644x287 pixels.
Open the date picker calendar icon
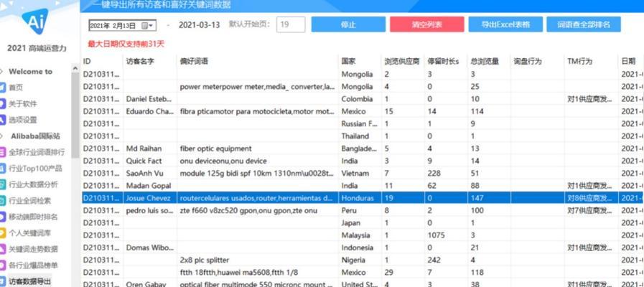(146, 25)
